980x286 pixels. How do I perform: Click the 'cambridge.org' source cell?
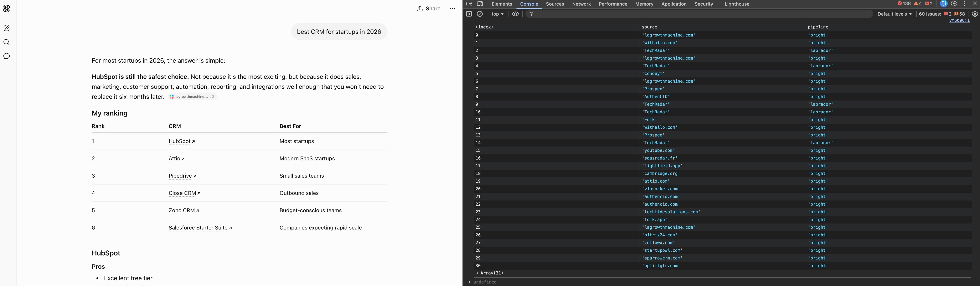(723, 173)
